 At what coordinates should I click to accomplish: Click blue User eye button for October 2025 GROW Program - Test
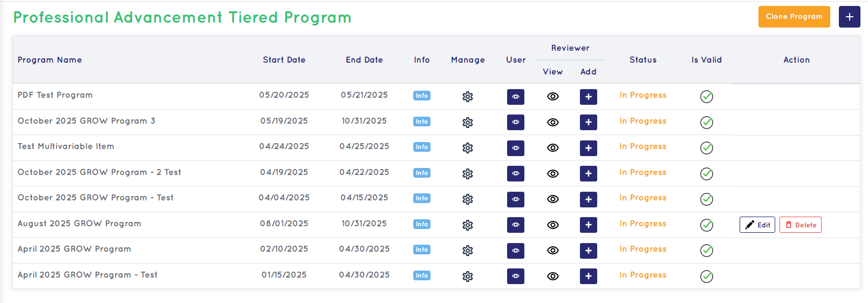pos(516,199)
